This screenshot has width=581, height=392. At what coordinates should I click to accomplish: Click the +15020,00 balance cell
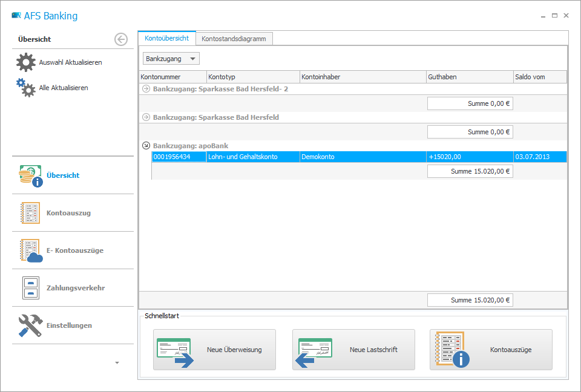[x=470, y=157]
